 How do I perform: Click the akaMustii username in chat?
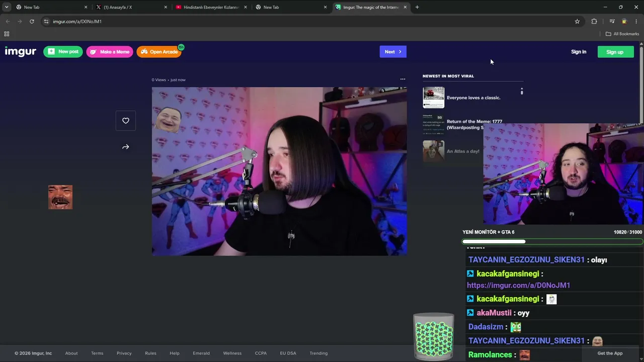click(494, 313)
